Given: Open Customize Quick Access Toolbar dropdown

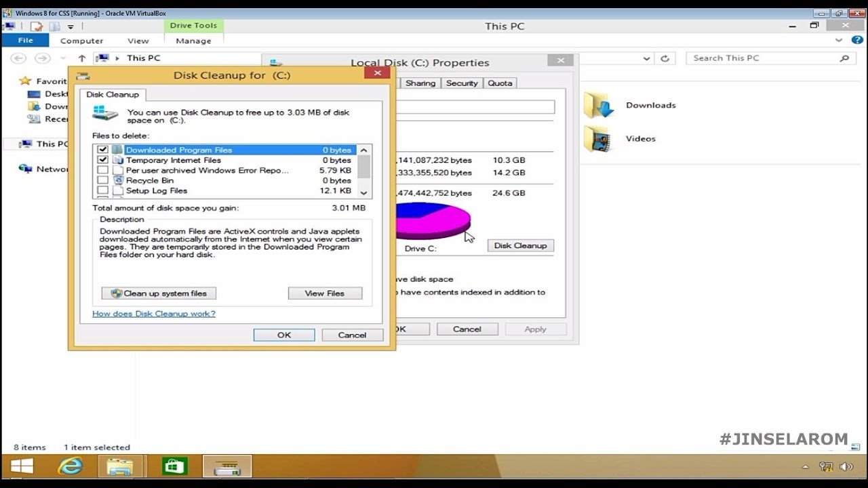Looking at the screenshot, I should [x=71, y=27].
